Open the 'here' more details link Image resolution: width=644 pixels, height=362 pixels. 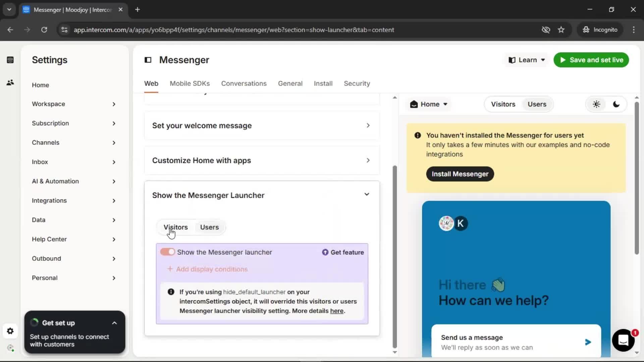click(x=337, y=311)
